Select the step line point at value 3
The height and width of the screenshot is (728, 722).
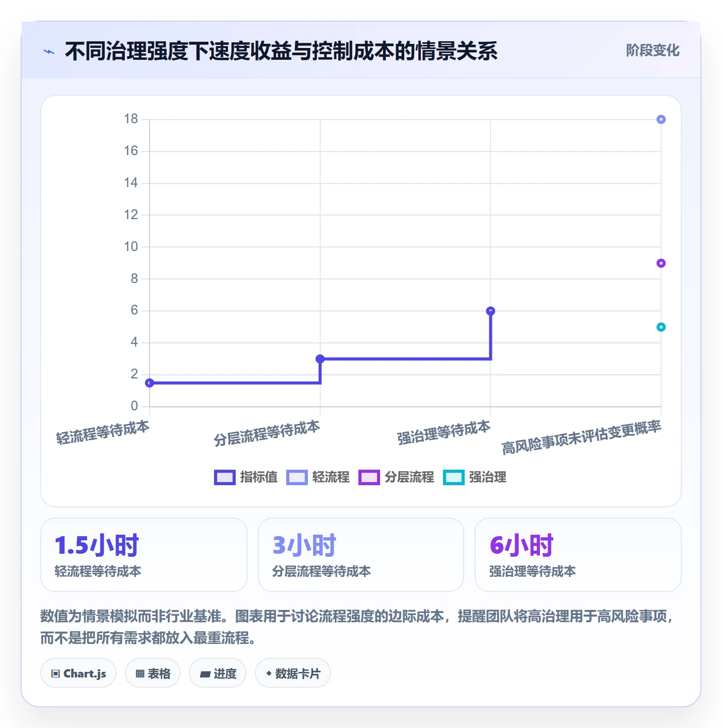pos(320,359)
